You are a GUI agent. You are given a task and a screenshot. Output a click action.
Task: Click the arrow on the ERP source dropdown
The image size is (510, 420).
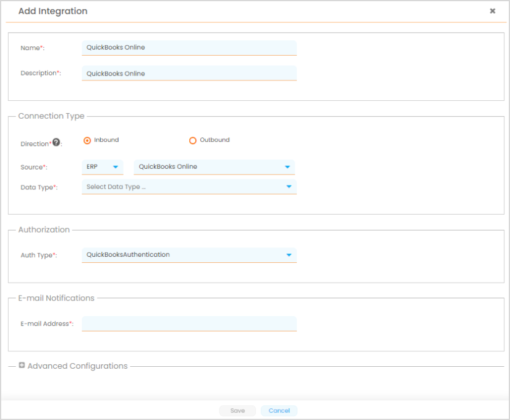point(115,167)
